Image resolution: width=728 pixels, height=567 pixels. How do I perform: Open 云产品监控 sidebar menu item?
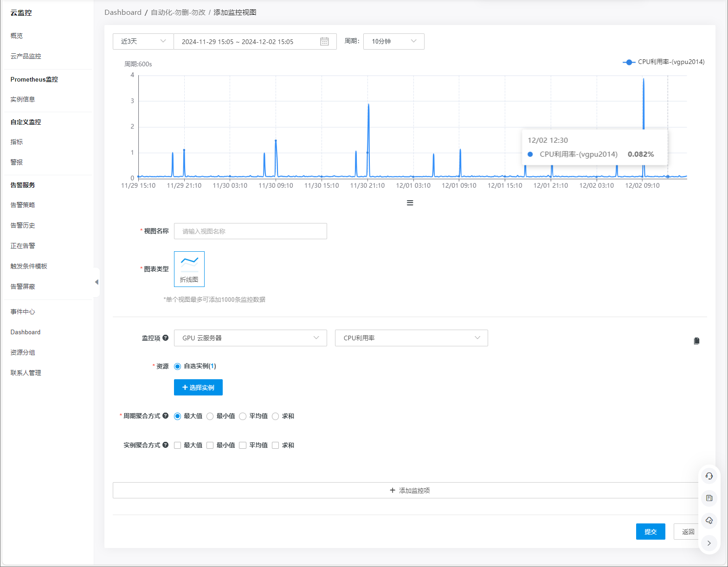pos(26,56)
